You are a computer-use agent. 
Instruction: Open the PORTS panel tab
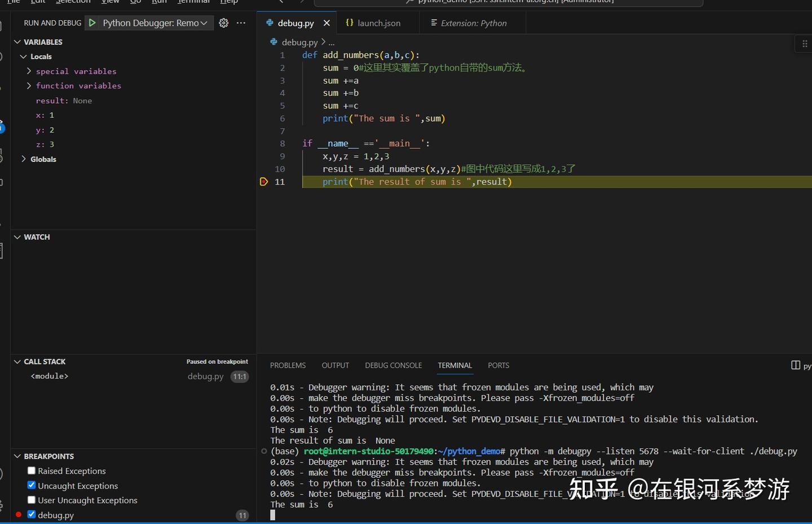point(498,366)
